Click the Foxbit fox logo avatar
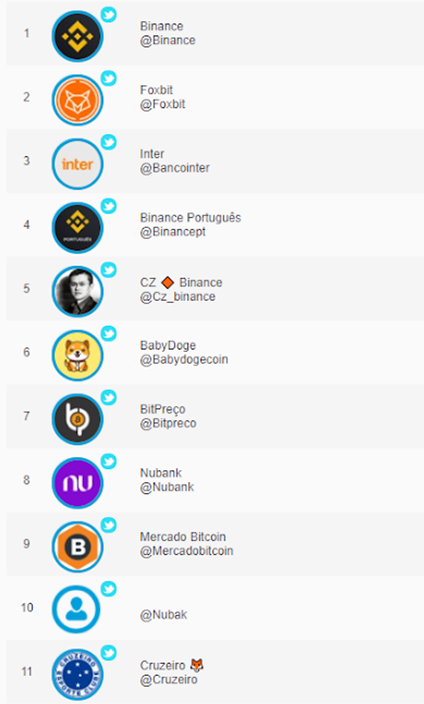Image resolution: width=424 pixels, height=704 pixels. coord(77,100)
